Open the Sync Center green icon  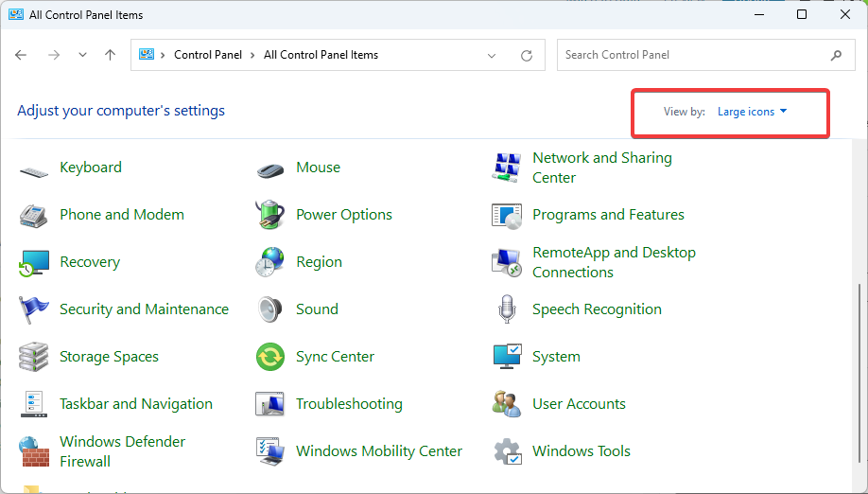270,357
